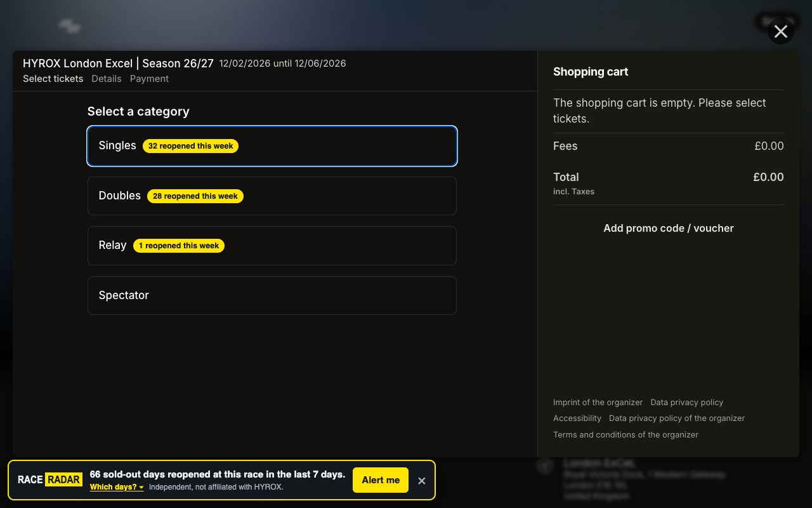The image size is (812, 508).
Task: Click the Total amount £0.00
Action: click(768, 177)
